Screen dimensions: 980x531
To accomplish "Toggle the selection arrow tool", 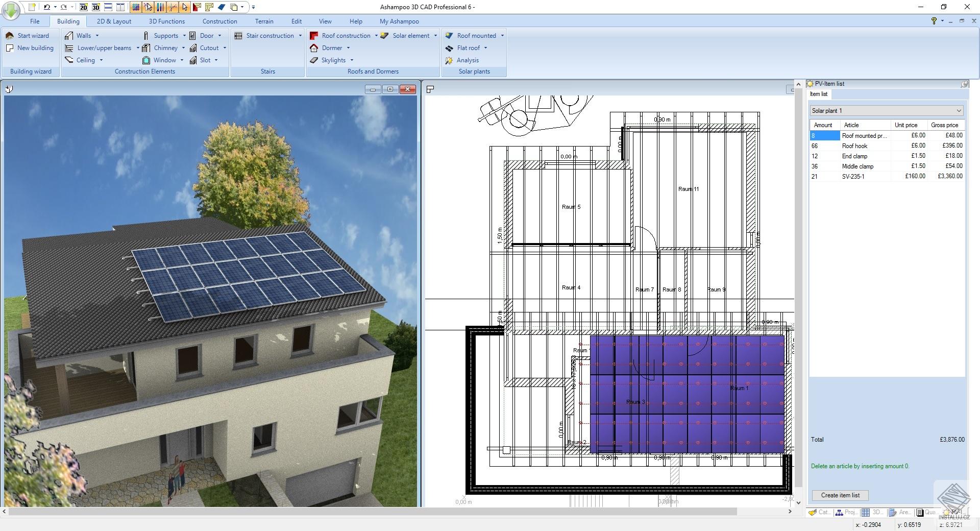I will pyautogui.click(x=185, y=7).
